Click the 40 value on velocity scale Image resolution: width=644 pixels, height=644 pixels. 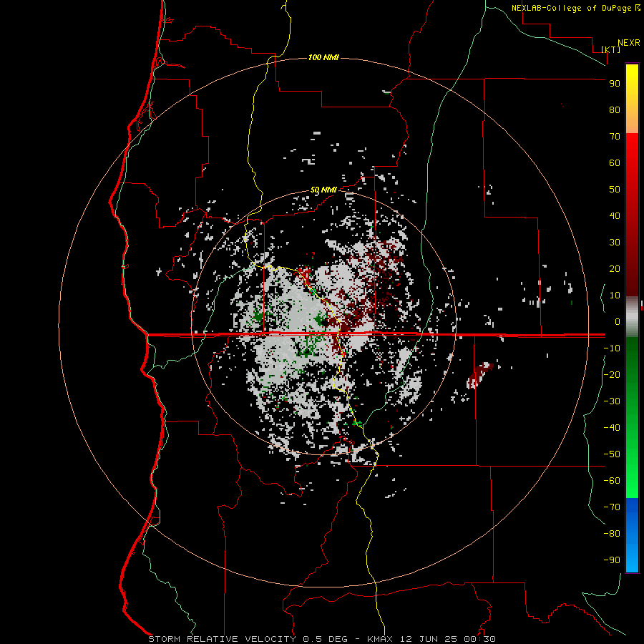tap(615, 216)
